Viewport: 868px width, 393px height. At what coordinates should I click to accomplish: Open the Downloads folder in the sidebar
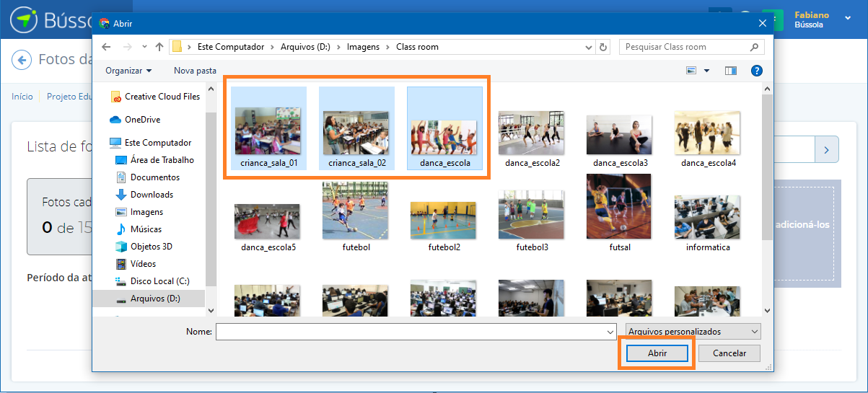tap(144, 195)
